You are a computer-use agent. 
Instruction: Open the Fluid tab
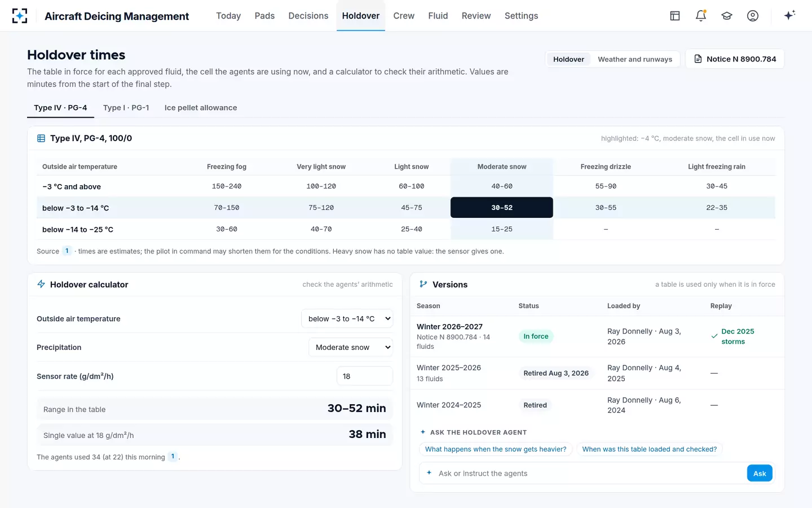pyautogui.click(x=438, y=16)
